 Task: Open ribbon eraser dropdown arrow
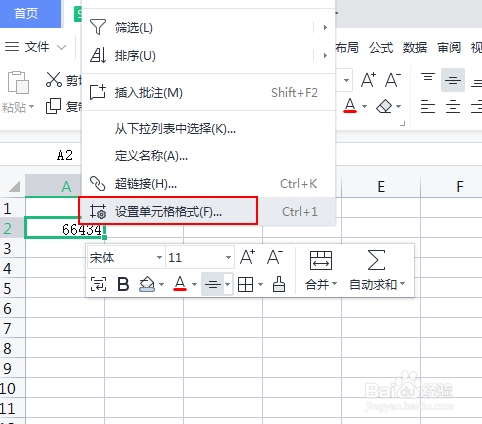click(399, 107)
